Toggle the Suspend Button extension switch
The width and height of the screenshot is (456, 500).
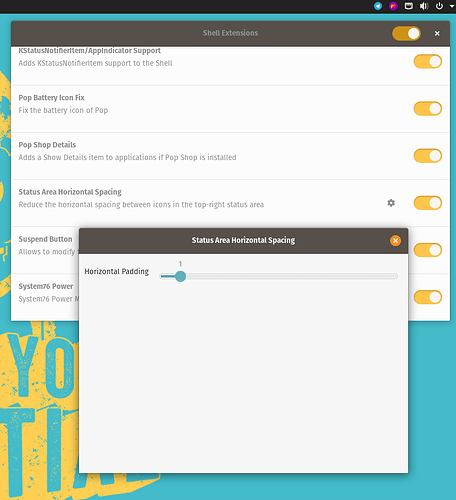pyautogui.click(x=428, y=250)
